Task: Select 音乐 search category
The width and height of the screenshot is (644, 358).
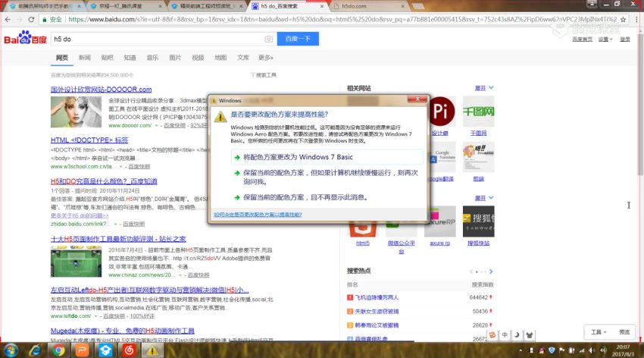Action: click(152, 58)
